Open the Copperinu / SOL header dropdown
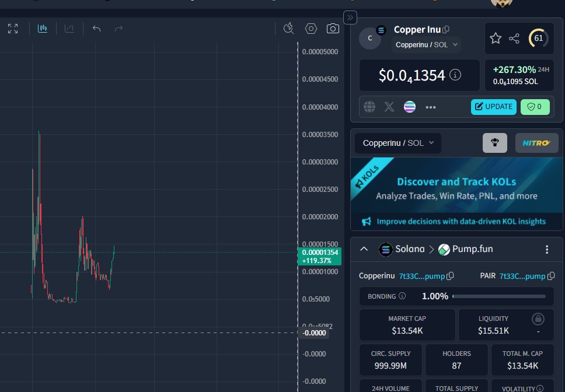 coord(426,45)
